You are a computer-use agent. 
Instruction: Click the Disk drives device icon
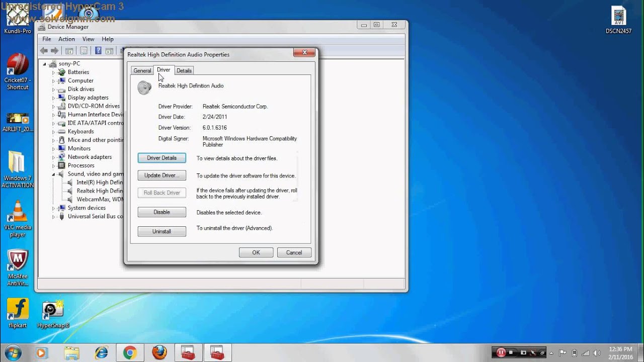point(62,89)
